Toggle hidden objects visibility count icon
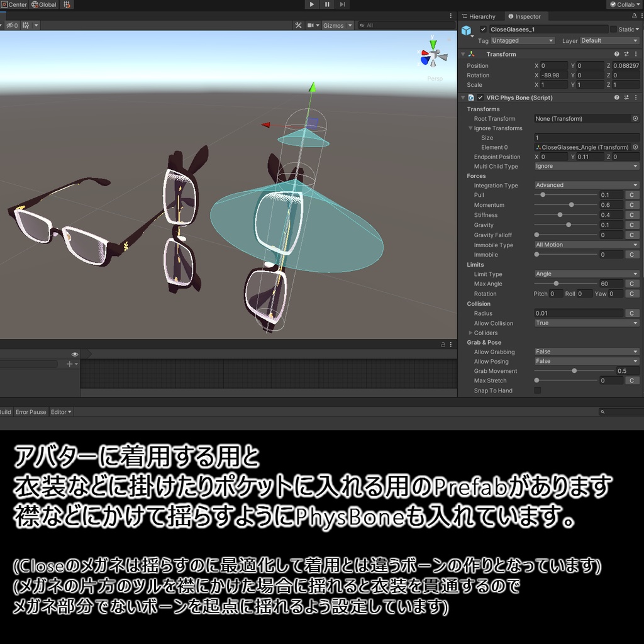 [x=13, y=25]
